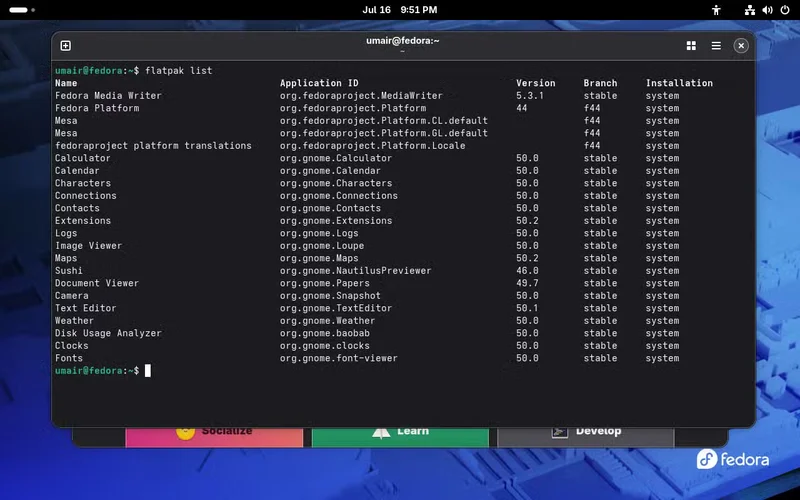Screen dimensions: 800x500
Task: Click version '49.7' text
Action: [527, 283]
